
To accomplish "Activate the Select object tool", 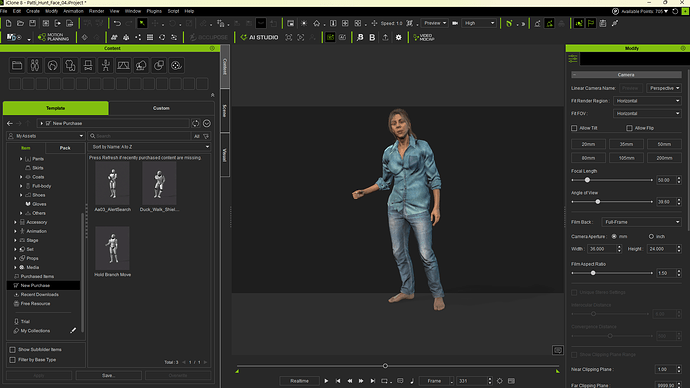I will click(142, 23).
